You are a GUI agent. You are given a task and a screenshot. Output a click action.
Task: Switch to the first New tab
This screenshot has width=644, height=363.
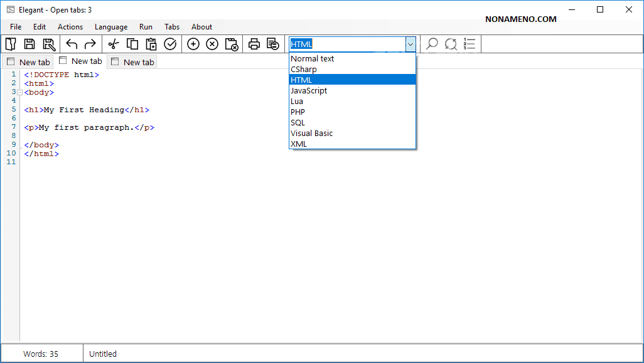[28, 62]
